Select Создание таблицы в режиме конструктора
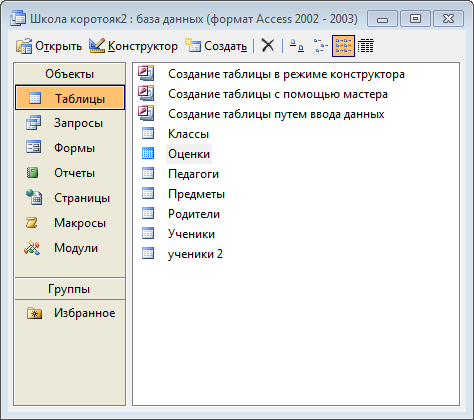This screenshot has width=474, height=420. click(286, 74)
